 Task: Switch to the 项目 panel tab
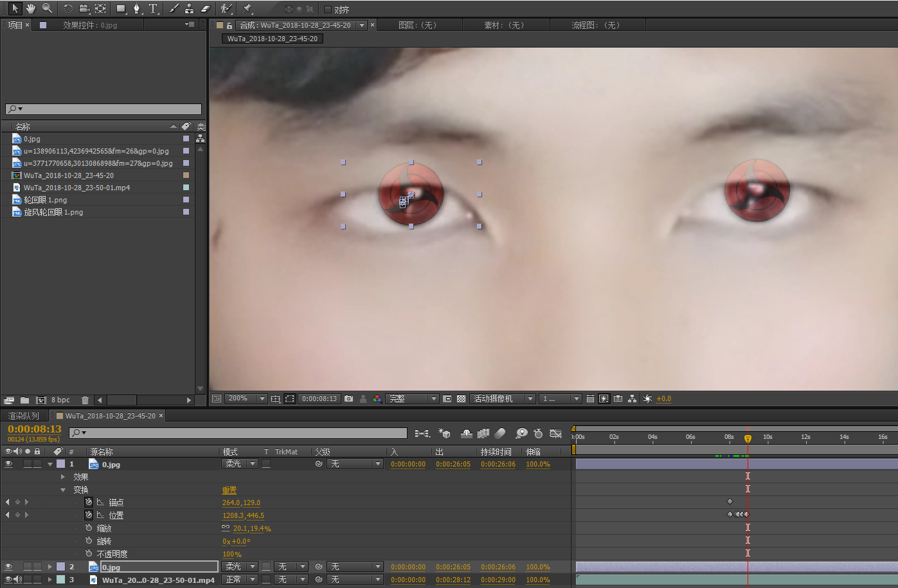(x=15, y=25)
